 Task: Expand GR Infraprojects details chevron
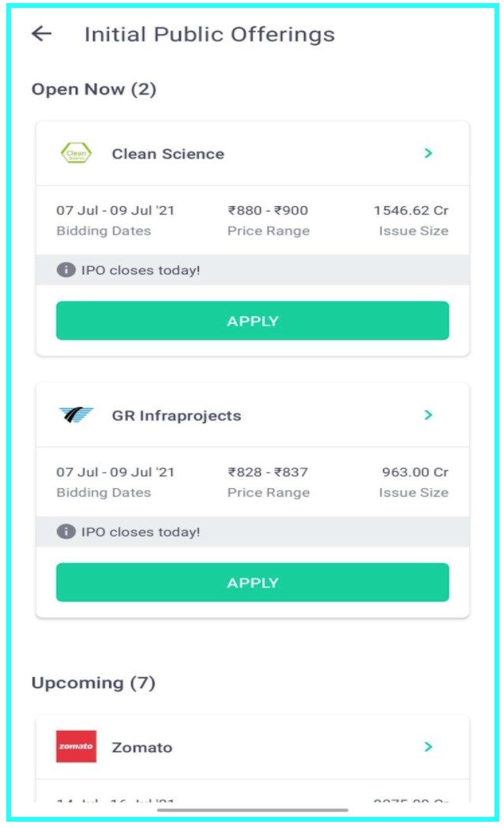(428, 415)
